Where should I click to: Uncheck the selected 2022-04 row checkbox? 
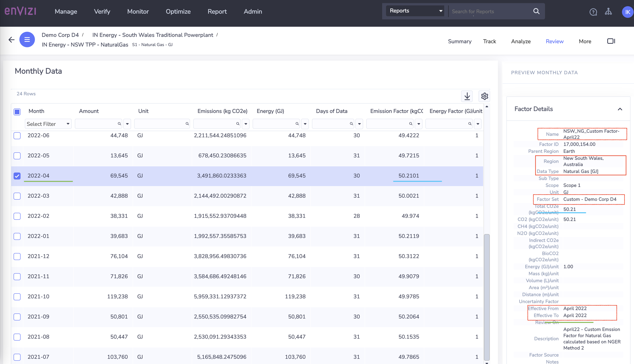pos(17,176)
